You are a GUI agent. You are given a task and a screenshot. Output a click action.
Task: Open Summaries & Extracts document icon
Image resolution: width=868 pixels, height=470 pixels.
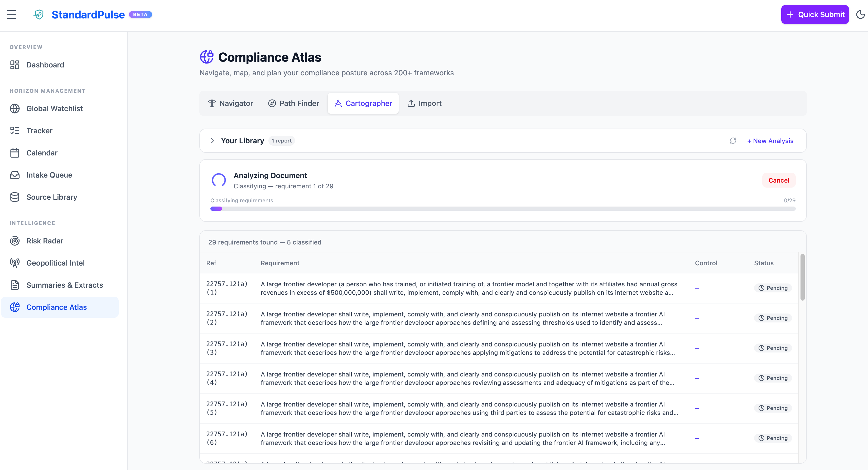tap(15, 285)
